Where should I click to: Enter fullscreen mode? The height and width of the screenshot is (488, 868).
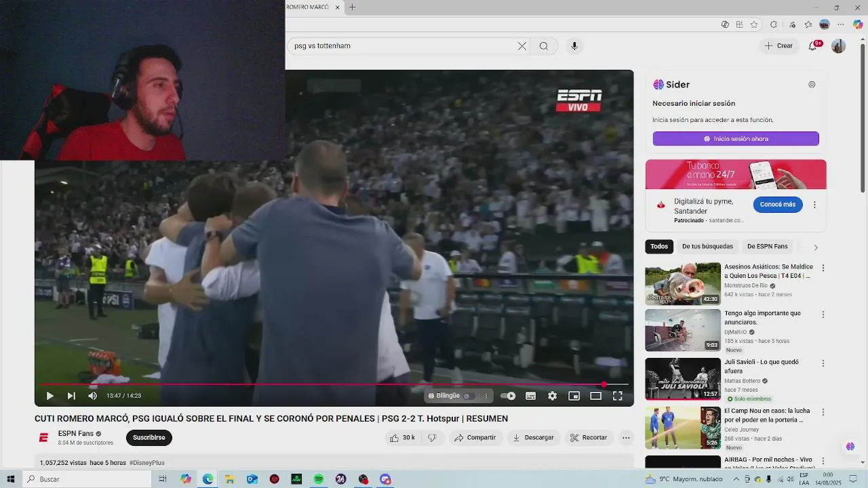[617, 396]
